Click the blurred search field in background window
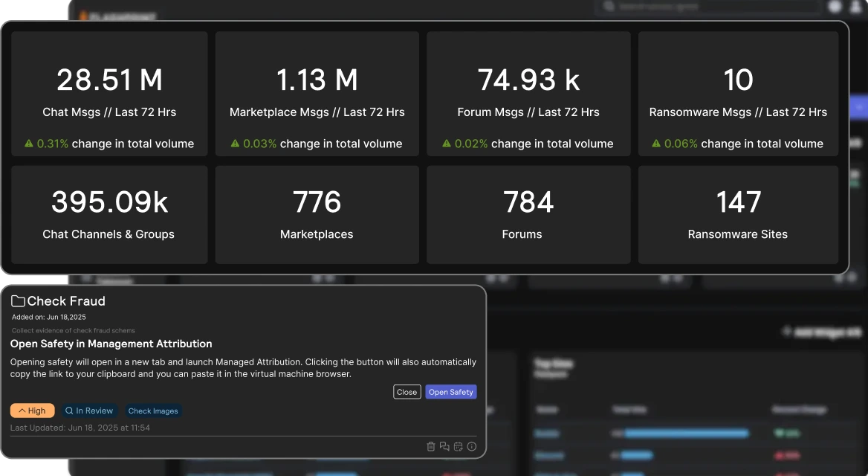 (708, 7)
